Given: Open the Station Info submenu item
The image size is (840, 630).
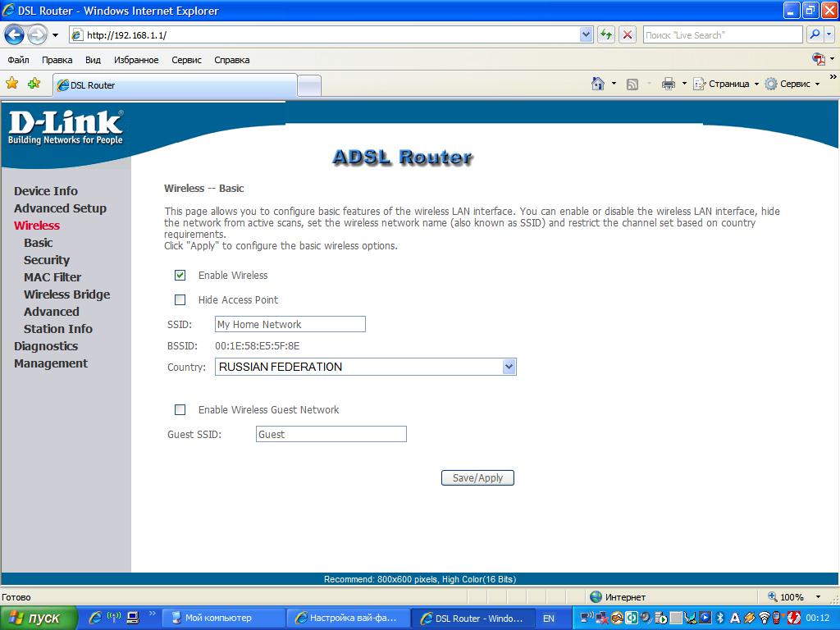Looking at the screenshot, I should [x=58, y=328].
